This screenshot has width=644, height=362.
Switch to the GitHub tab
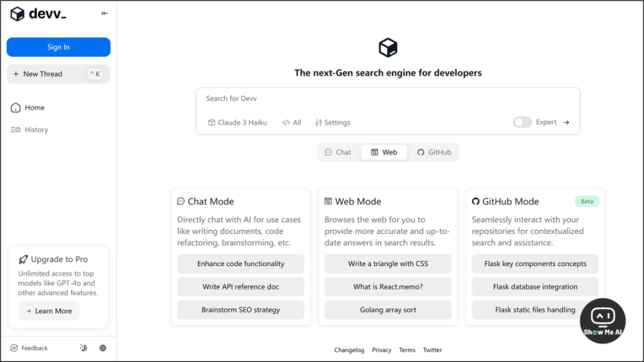tap(434, 152)
